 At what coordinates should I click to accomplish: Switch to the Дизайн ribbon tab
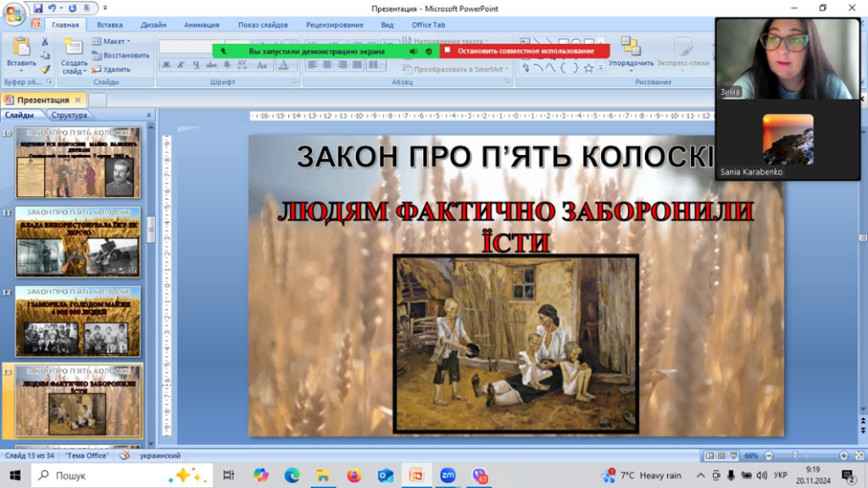(x=153, y=25)
